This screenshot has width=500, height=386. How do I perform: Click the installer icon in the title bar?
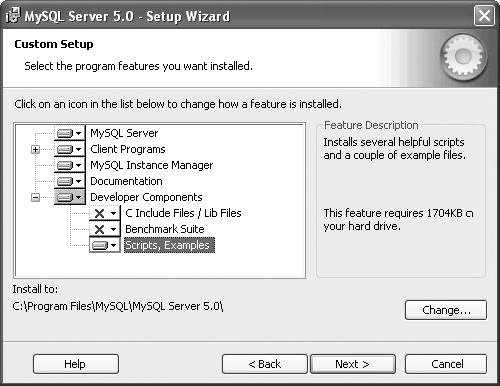13,16
